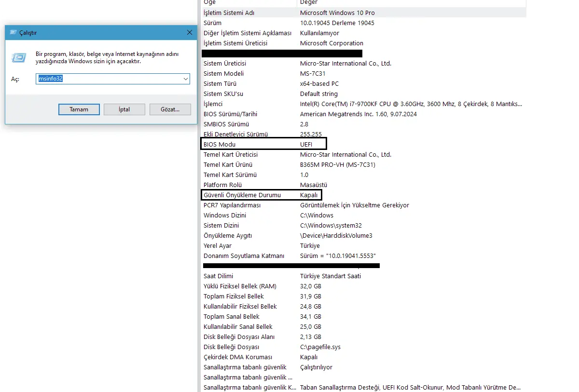Click the 25,0 GB available virtual memory value
The width and height of the screenshot is (579, 392).
(x=310, y=326)
